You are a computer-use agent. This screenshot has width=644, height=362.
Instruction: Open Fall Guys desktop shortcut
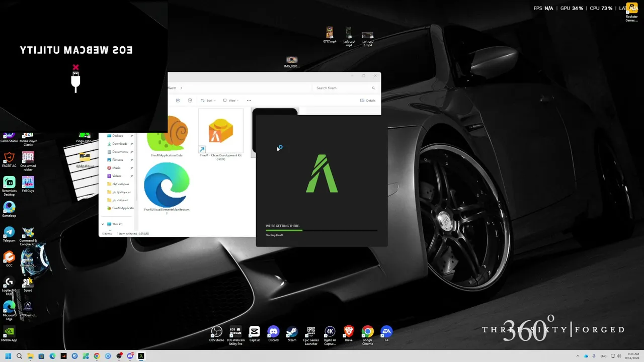[28, 185]
